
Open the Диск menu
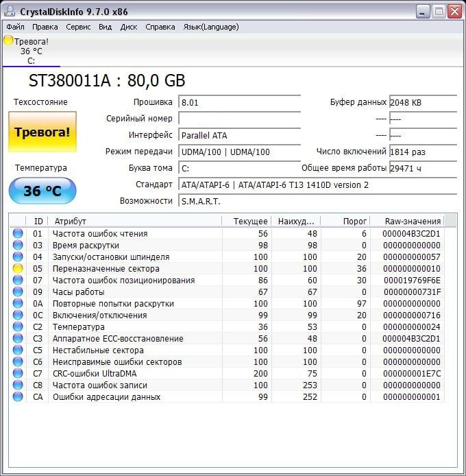click(x=129, y=27)
